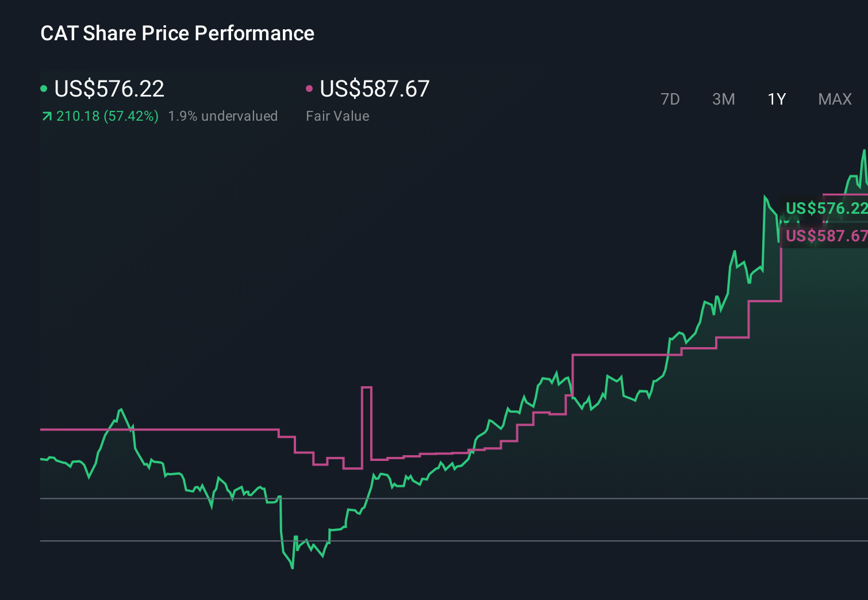Viewport: 868px width, 600px height.
Task: Select the pink Fair Value legend marker
Action: click(310, 89)
